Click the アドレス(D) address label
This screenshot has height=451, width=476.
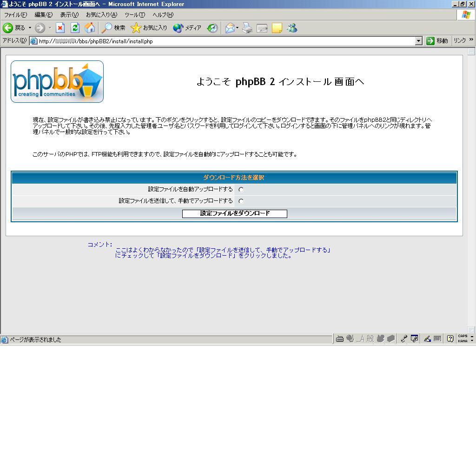[x=14, y=40]
